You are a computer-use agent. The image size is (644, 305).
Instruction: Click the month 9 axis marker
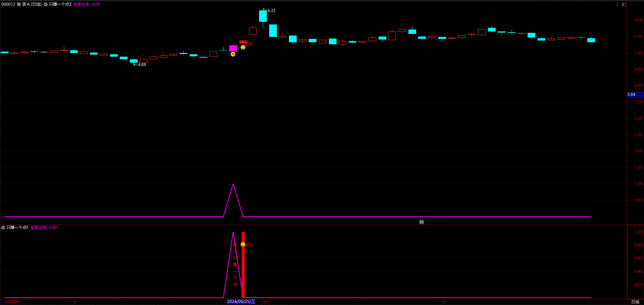point(75,302)
